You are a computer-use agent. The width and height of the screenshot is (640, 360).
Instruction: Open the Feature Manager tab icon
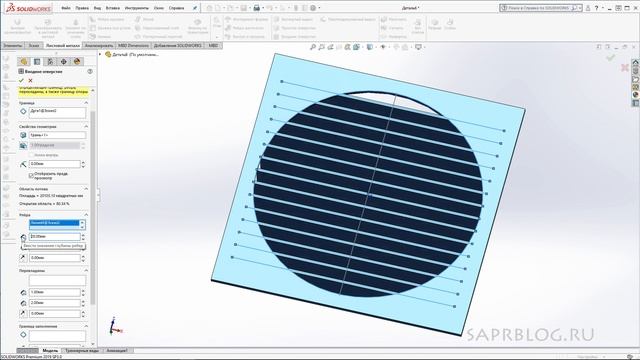(x=24, y=62)
